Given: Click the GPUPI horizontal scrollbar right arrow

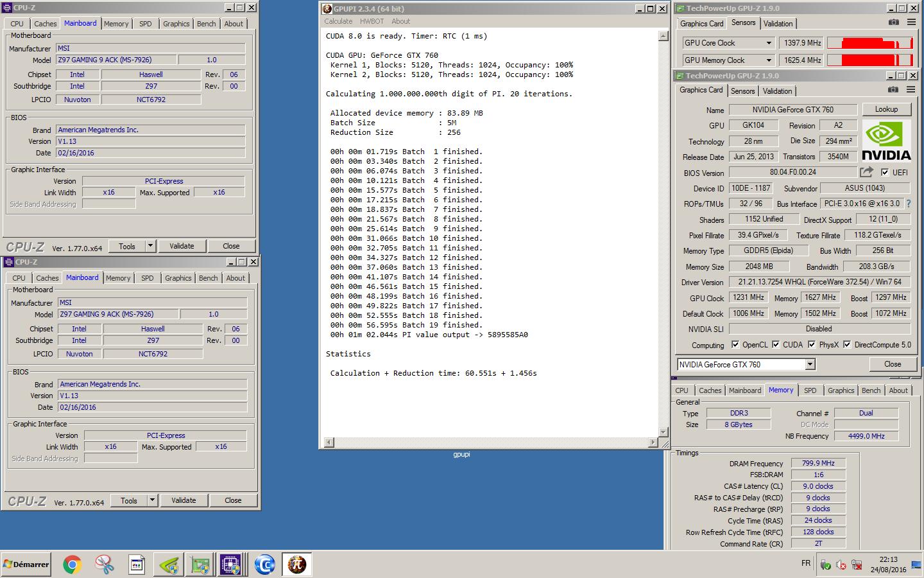Looking at the screenshot, I should 654,442.
